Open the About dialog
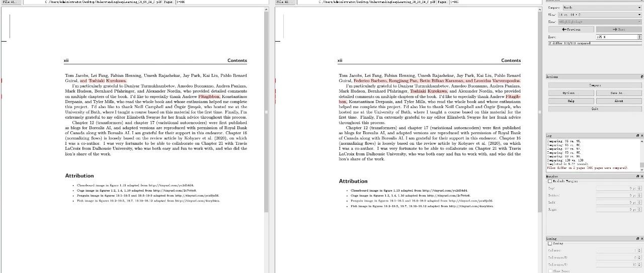This screenshot has height=273, width=644. tap(618, 101)
